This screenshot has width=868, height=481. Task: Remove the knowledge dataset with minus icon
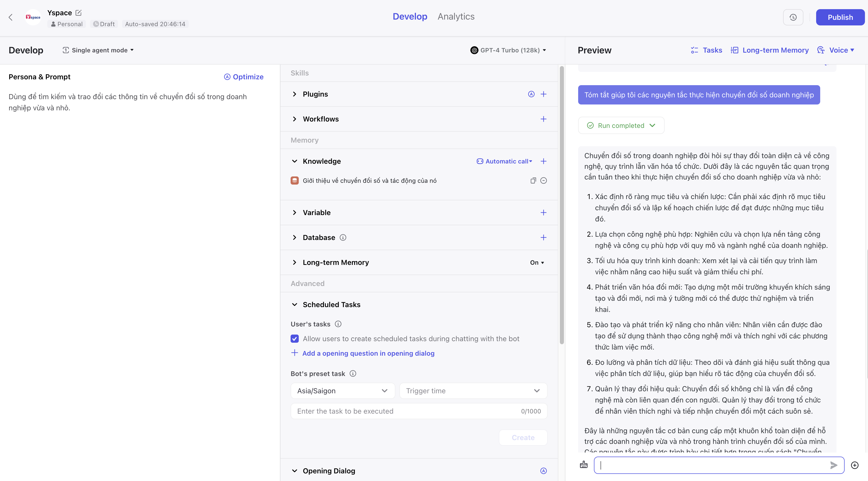[x=544, y=181]
